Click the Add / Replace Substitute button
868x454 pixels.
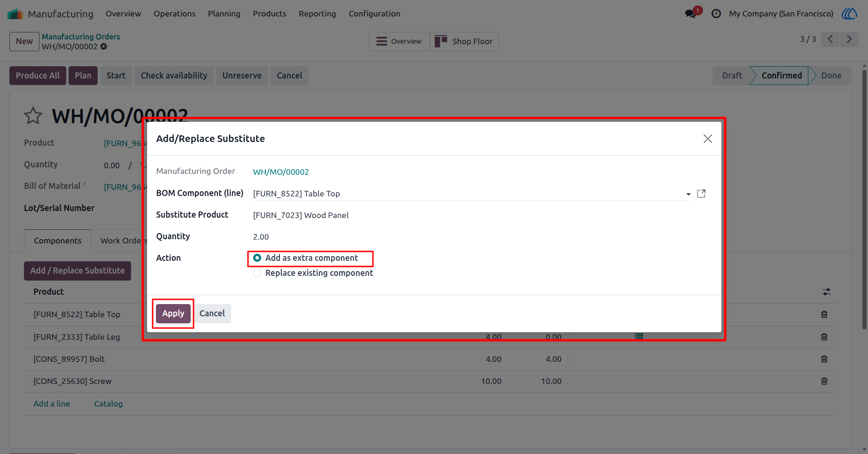coord(77,271)
